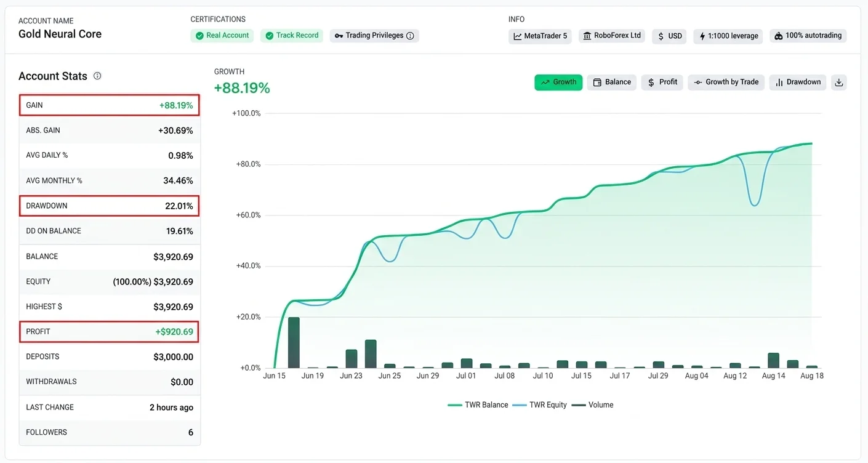Click the USD currency badge
Image resolution: width=868 pixels, height=463 pixels.
point(670,36)
